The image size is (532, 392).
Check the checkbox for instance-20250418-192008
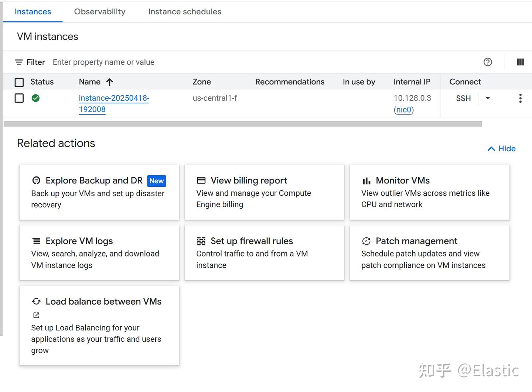pyautogui.click(x=19, y=98)
